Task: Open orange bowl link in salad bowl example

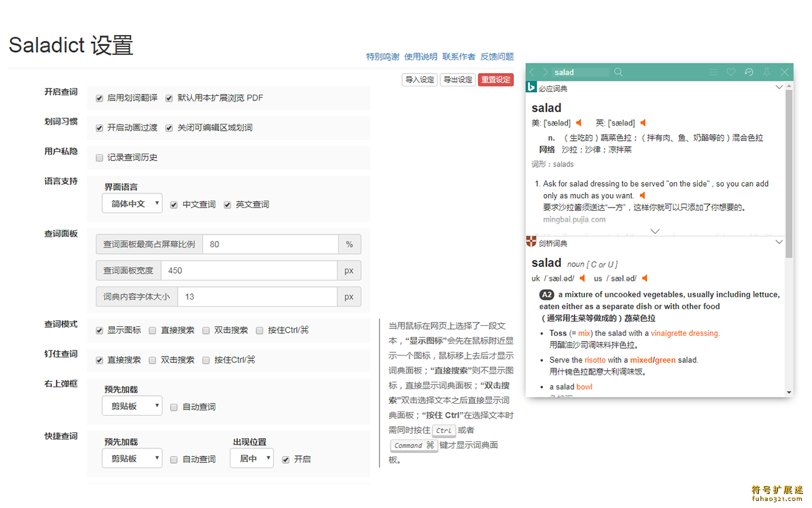Action: 584,387
